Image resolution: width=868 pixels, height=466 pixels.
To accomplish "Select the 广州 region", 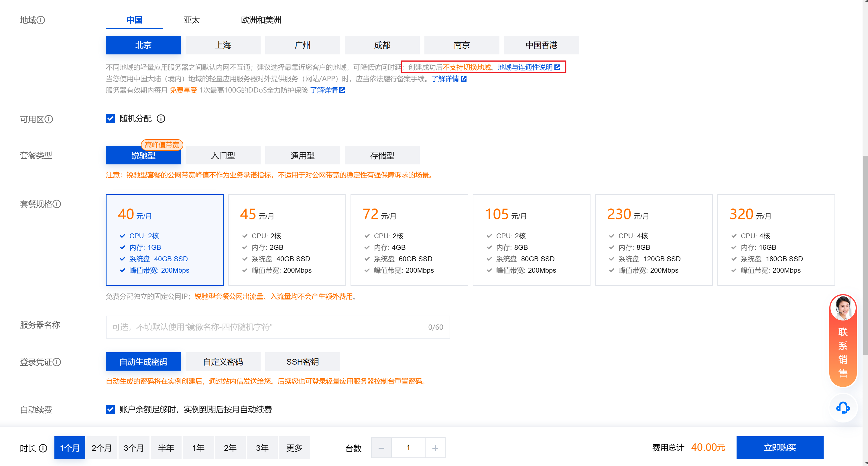I will click(x=302, y=45).
